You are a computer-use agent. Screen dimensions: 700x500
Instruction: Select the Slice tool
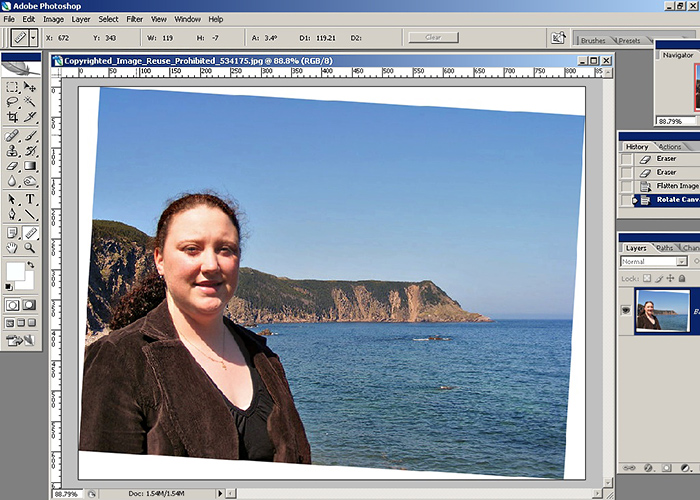(29, 117)
